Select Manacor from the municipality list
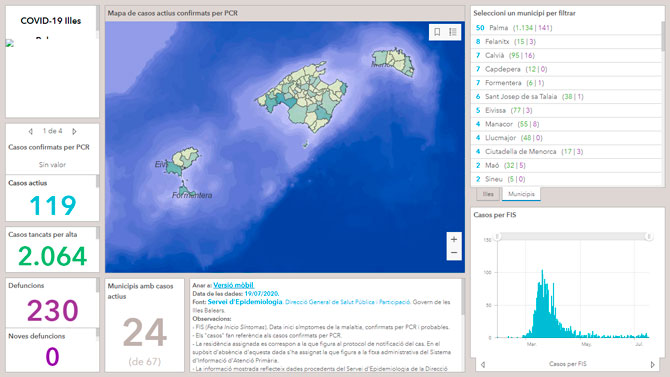The height and width of the screenshot is (377, 670). tap(566, 124)
